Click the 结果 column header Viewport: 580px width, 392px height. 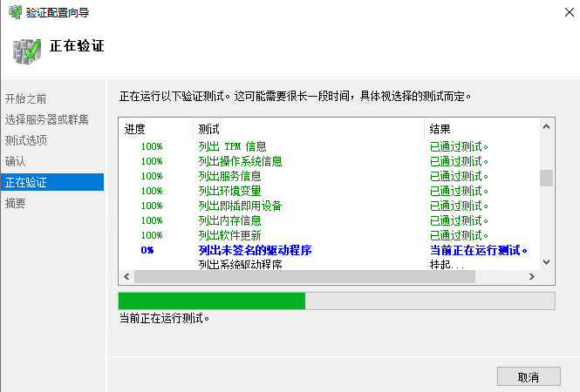(481, 129)
